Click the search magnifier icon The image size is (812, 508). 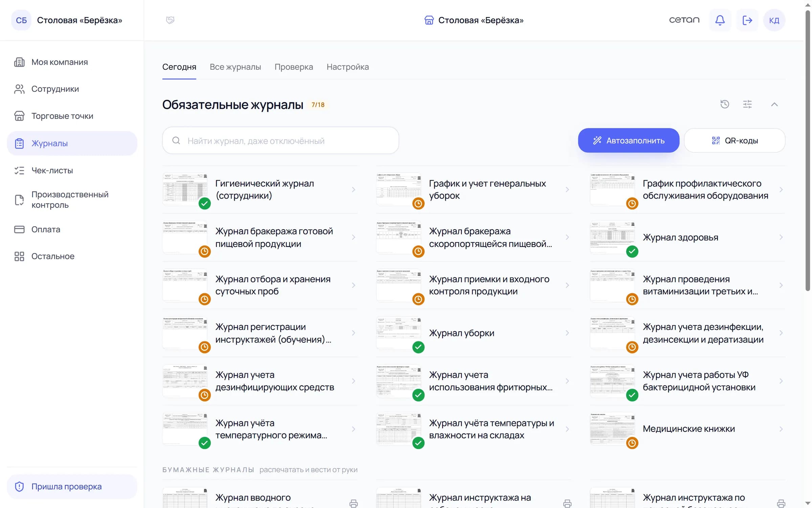tap(176, 141)
